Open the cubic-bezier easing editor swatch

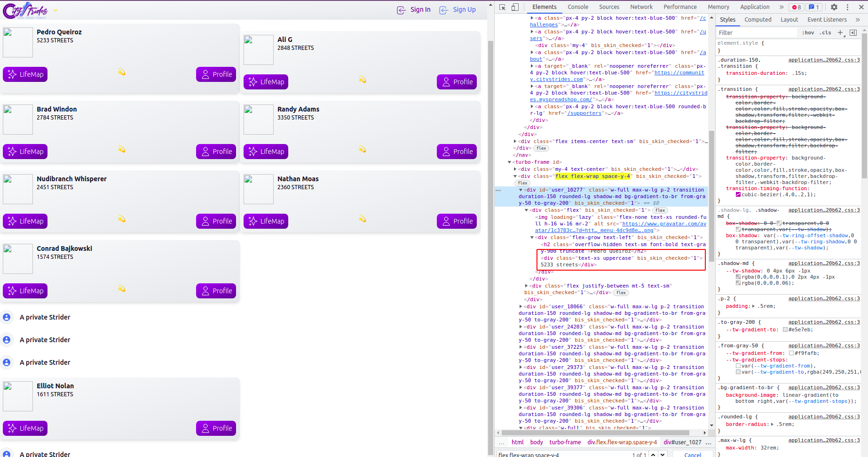tap(738, 194)
